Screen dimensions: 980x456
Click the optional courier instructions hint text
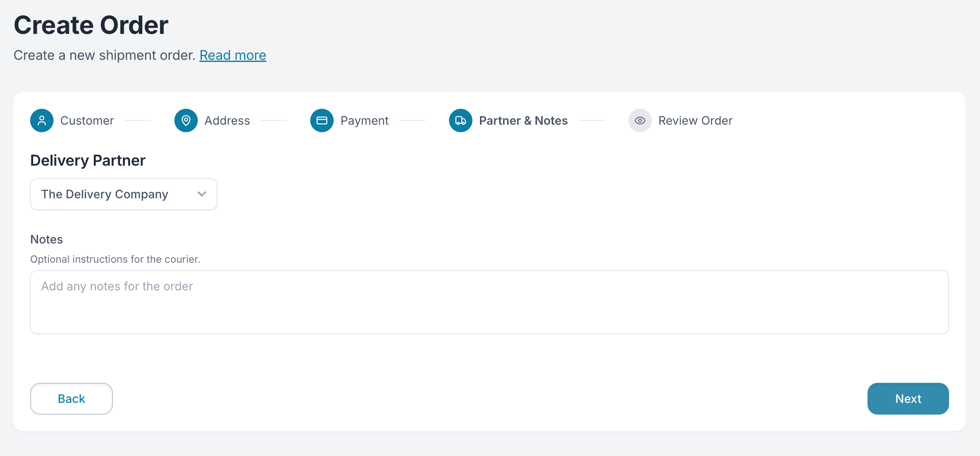(x=115, y=259)
